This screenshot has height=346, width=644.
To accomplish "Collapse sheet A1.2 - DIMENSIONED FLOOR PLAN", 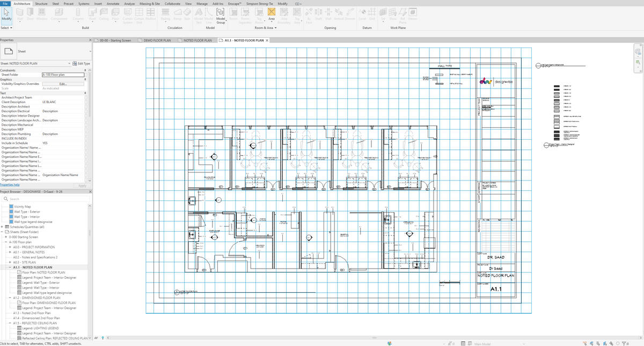I will [x=10, y=298].
